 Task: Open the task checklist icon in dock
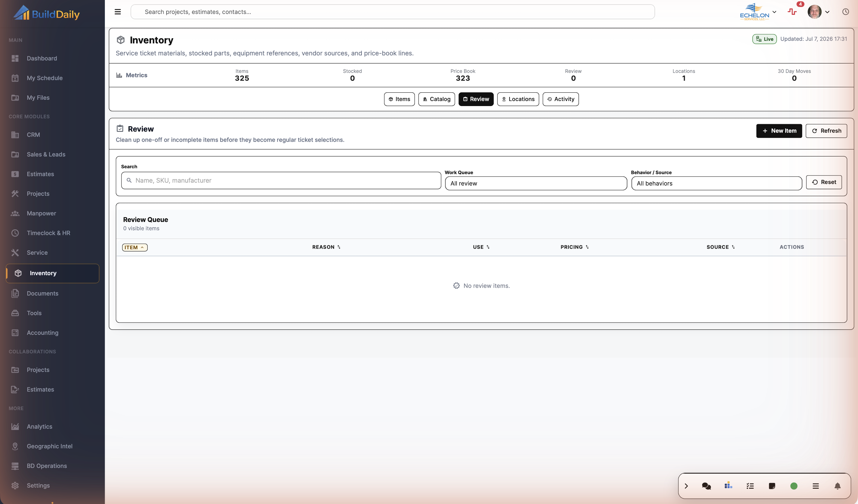[750, 487]
